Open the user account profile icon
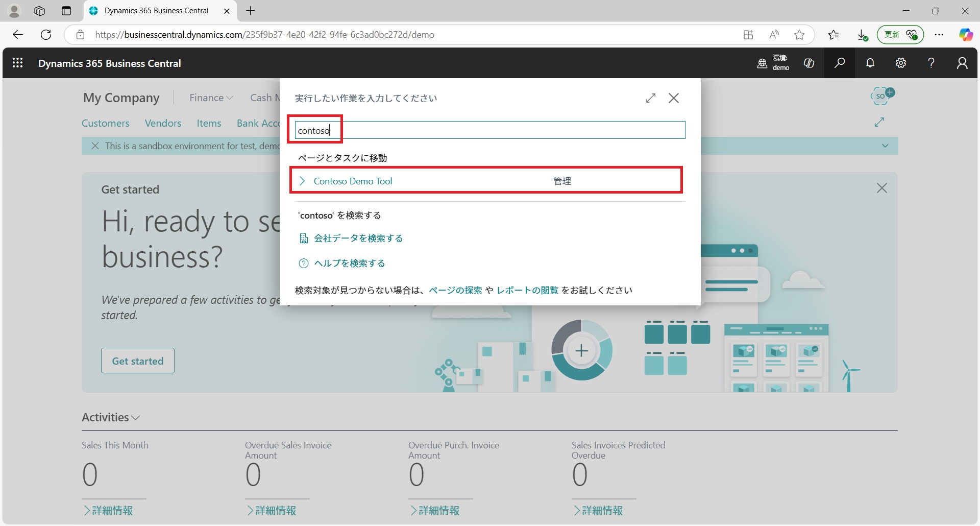Viewport: 980px width, 526px height. click(962, 63)
